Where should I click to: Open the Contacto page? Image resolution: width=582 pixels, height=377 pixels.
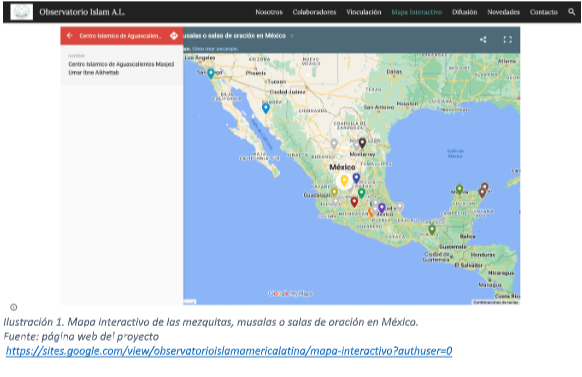[543, 12]
